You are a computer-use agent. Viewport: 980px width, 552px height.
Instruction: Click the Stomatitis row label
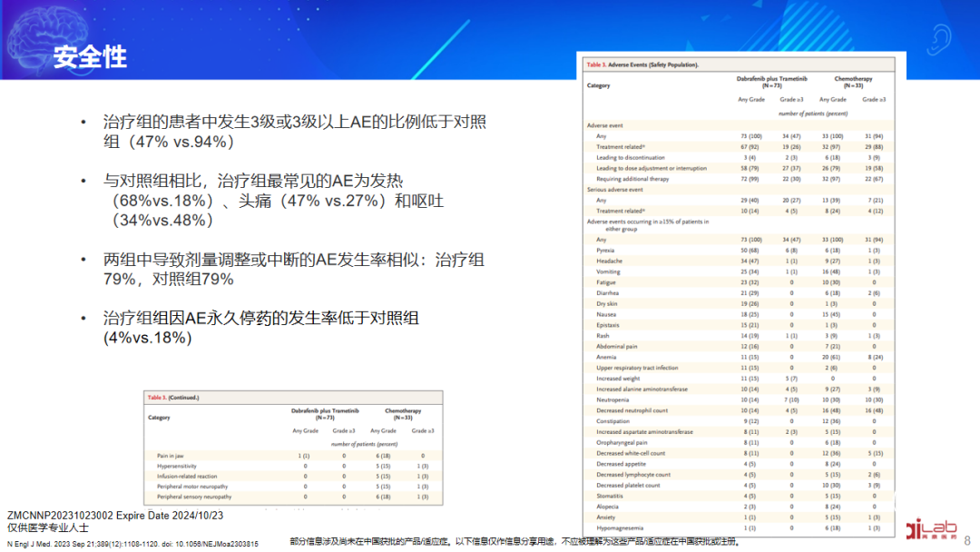610,496
